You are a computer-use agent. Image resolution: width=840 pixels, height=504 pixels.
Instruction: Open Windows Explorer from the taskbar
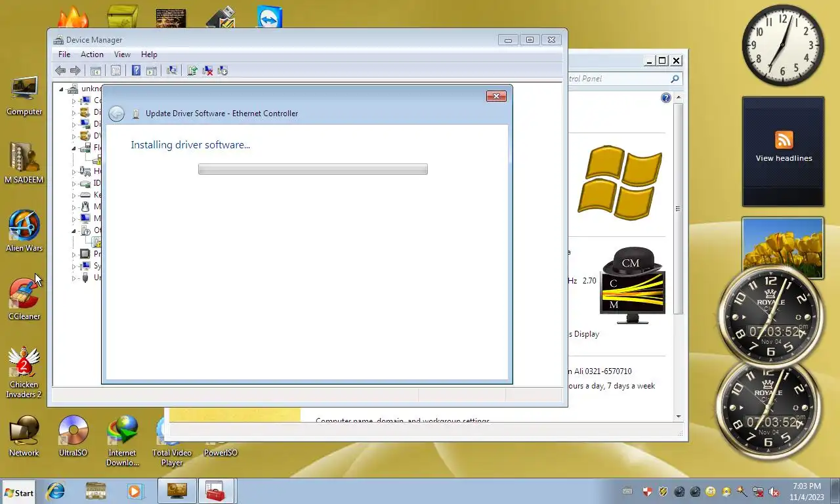tap(96, 491)
